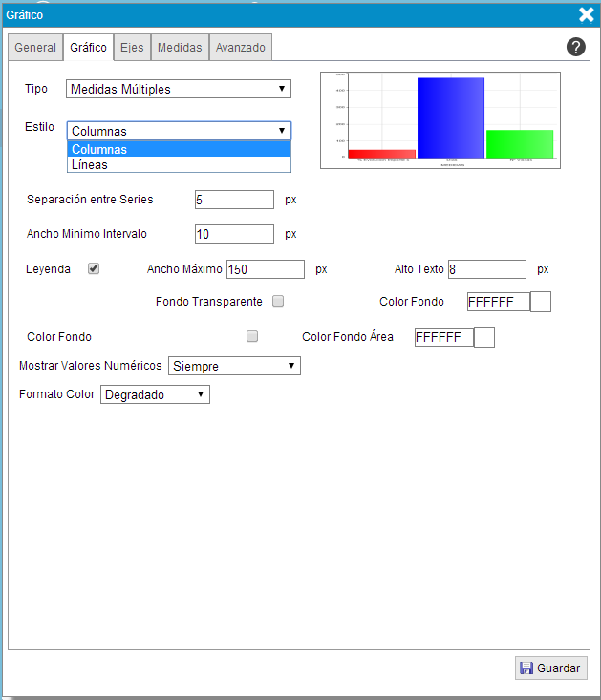Open the Tipo dropdown

coord(179,89)
